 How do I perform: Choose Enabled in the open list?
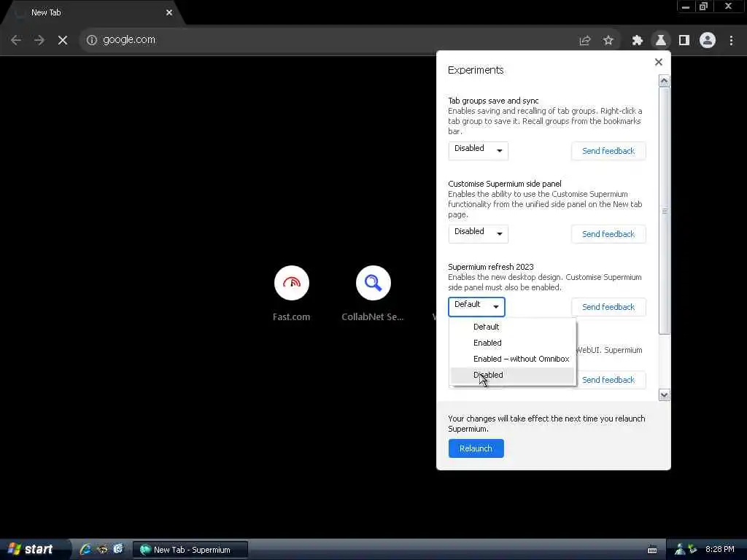512,343
